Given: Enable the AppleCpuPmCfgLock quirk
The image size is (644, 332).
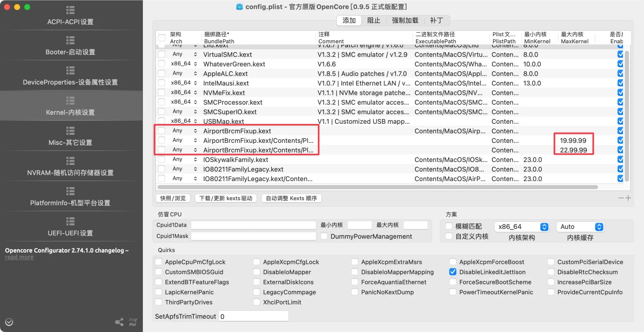Looking at the screenshot, I should click(x=159, y=262).
